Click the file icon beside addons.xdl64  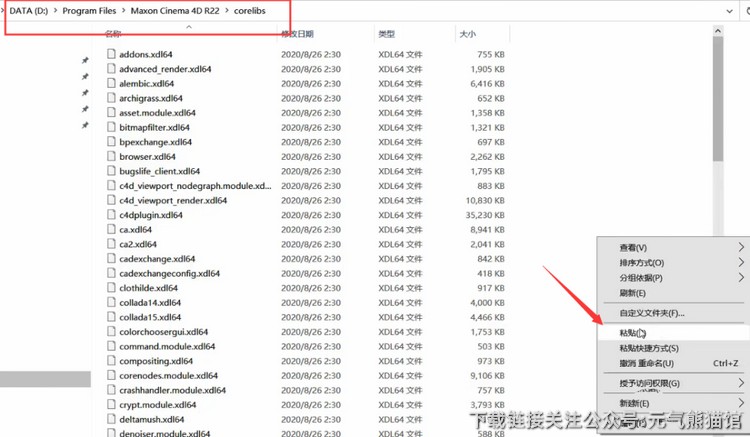coord(111,54)
